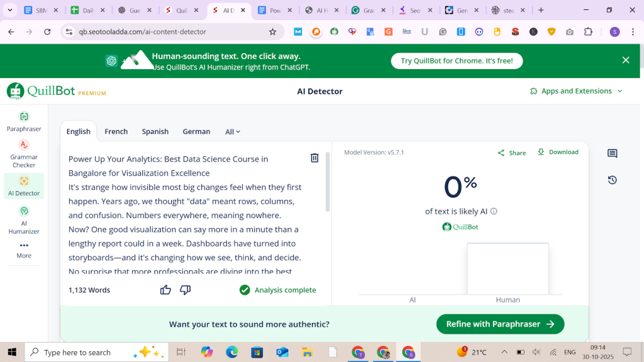Click Refine with Paraphraser button
The image size is (644, 362).
click(500, 324)
